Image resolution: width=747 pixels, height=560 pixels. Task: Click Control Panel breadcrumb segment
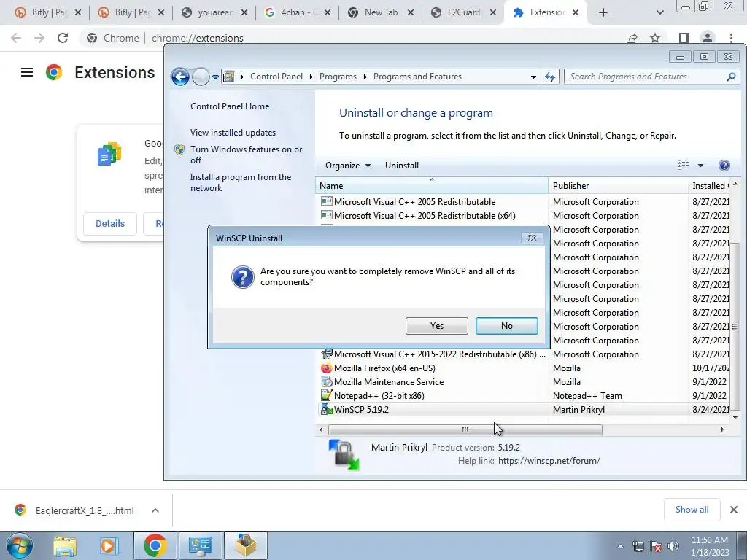[x=276, y=77]
